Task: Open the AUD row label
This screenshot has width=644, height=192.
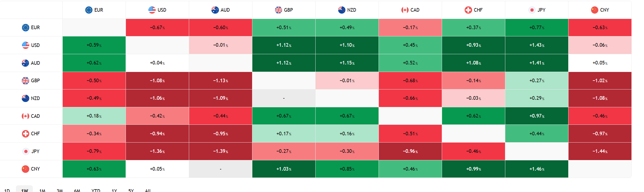Action: pos(35,63)
